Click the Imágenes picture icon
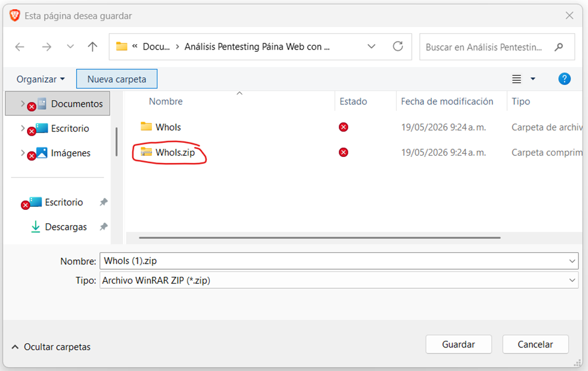Image resolution: width=588 pixels, height=371 pixels. 41,152
